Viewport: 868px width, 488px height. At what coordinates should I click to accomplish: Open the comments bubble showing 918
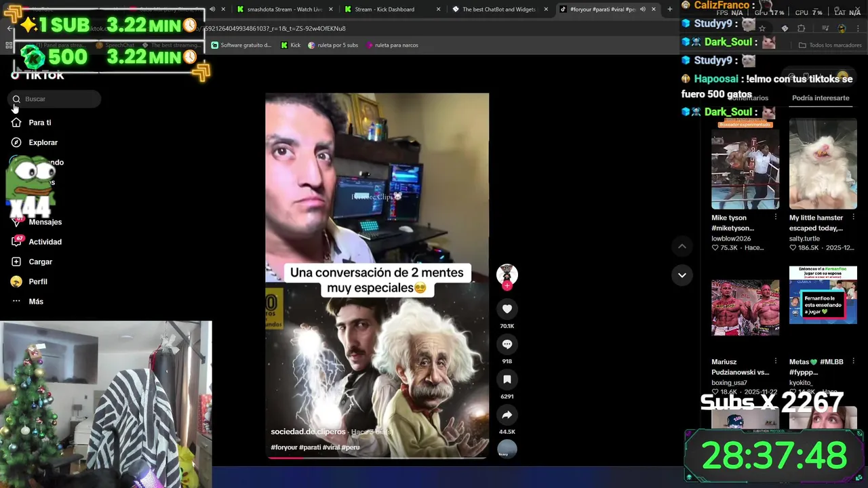coord(507,344)
